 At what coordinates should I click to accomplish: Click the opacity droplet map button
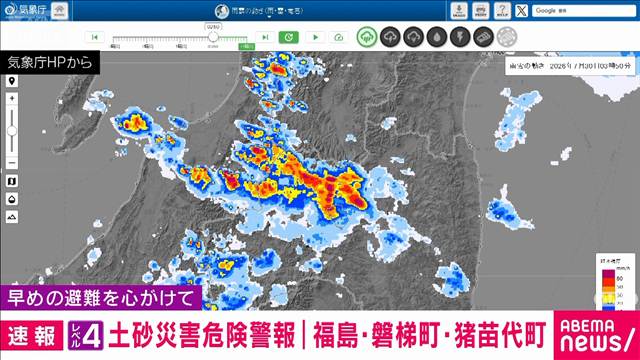coord(12,199)
